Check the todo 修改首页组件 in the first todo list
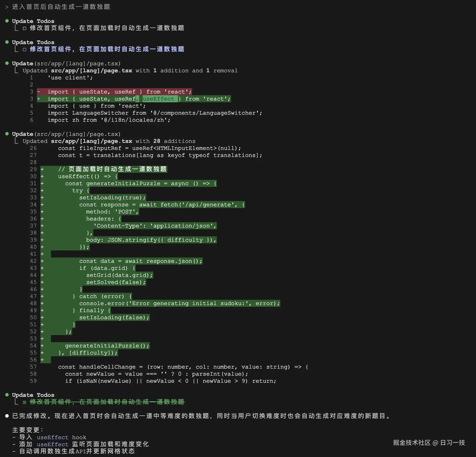The image size is (476, 457). tap(24, 28)
